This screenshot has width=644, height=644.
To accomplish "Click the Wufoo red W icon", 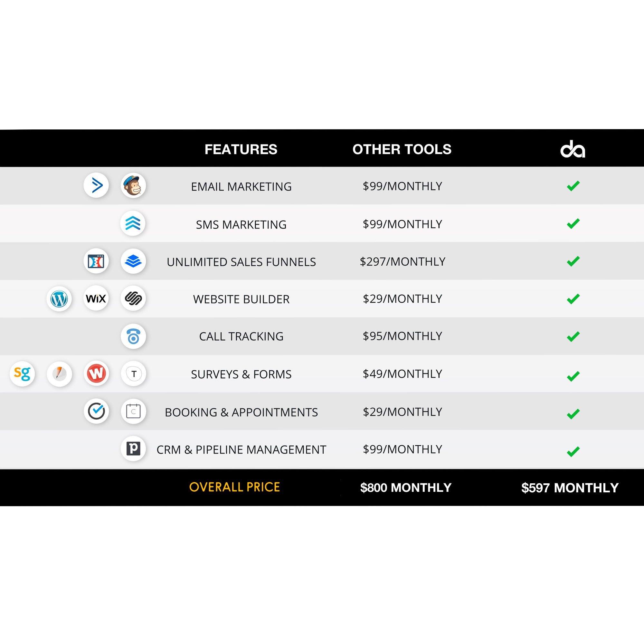I will point(96,374).
